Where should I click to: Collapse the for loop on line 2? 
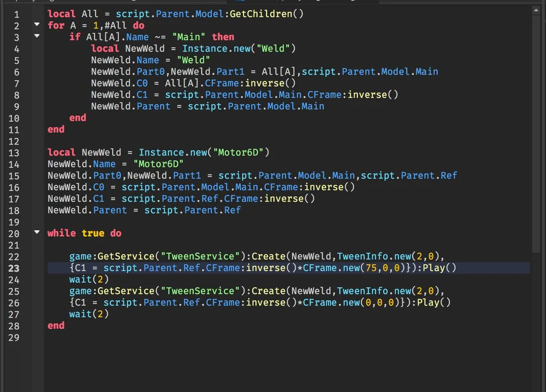36,25
